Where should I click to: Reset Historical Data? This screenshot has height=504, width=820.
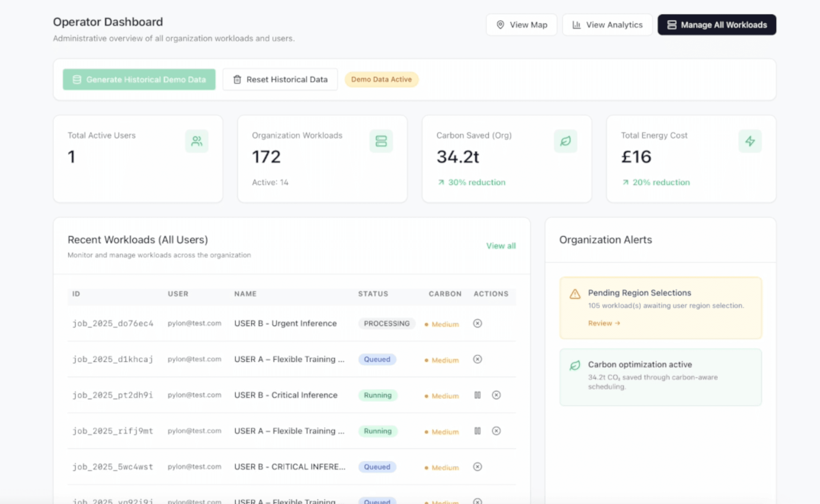[280, 79]
